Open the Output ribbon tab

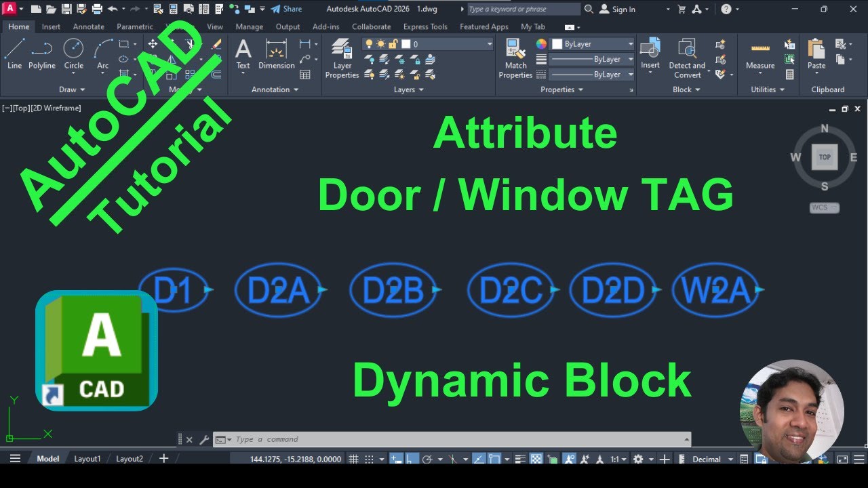pos(288,26)
